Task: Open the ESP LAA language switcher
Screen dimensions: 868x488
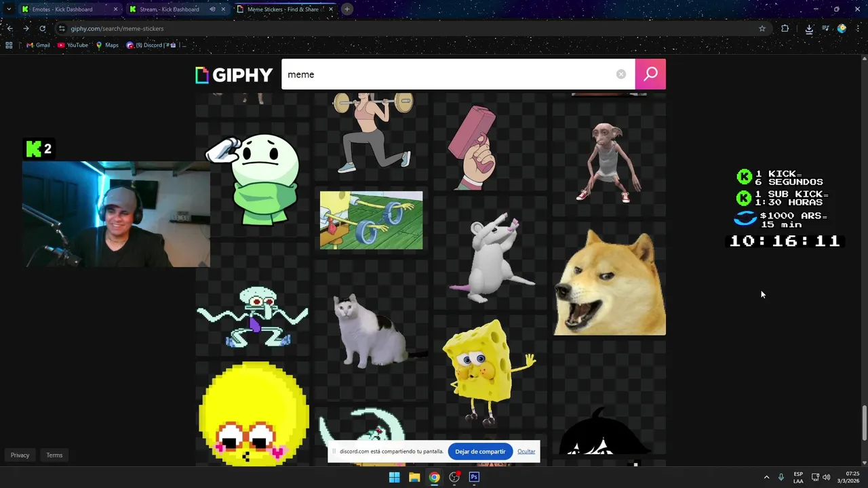Action: coord(798,477)
